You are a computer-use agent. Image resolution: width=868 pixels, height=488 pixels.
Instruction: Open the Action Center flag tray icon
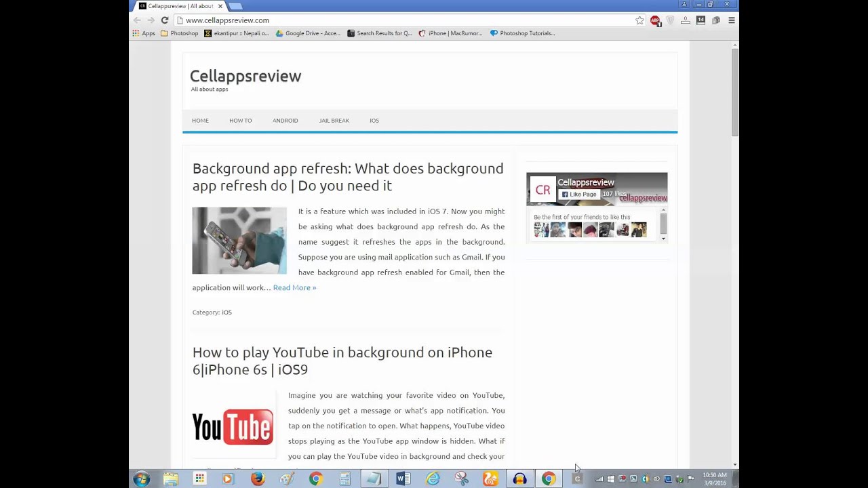(691, 479)
